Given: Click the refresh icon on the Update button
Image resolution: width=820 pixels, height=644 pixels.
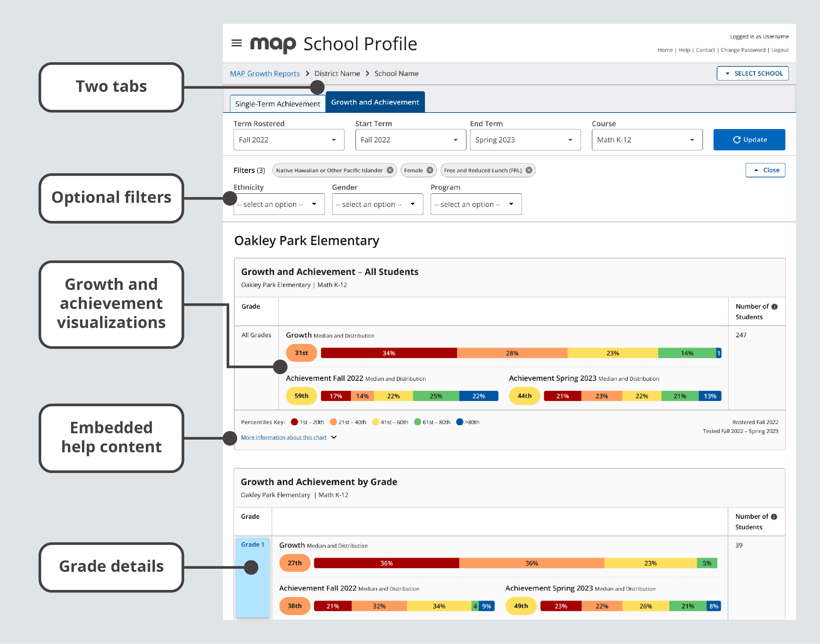Looking at the screenshot, I should tap(737, 140).
